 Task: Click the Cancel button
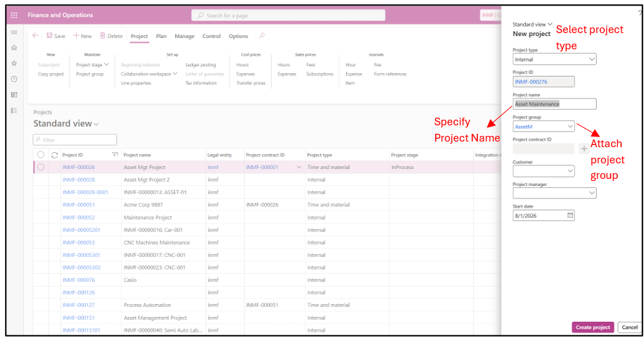629,327
